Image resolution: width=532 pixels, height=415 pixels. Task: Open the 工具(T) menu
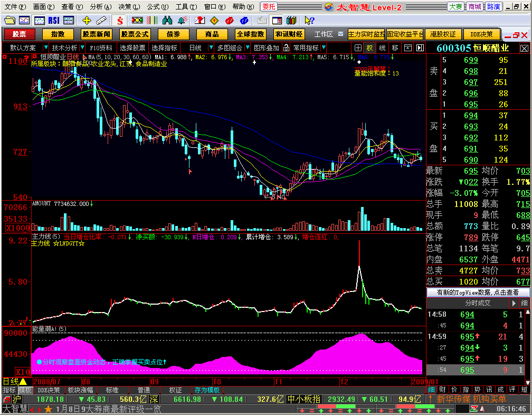coord(186,6)
